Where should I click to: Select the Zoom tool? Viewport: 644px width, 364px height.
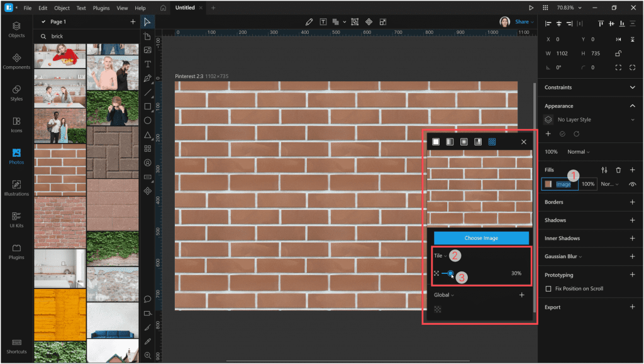[147, 355]
